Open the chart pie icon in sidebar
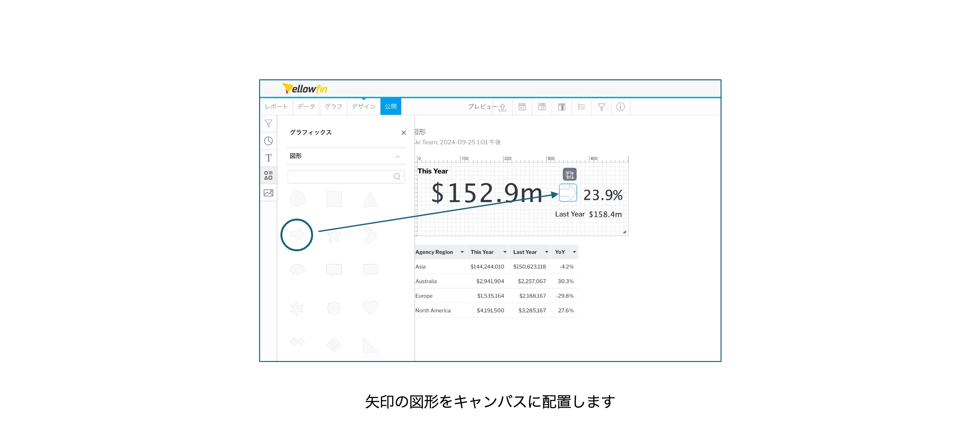Image resolution: width=980 pixels, height=441 pixels. [x=268, y=141]
